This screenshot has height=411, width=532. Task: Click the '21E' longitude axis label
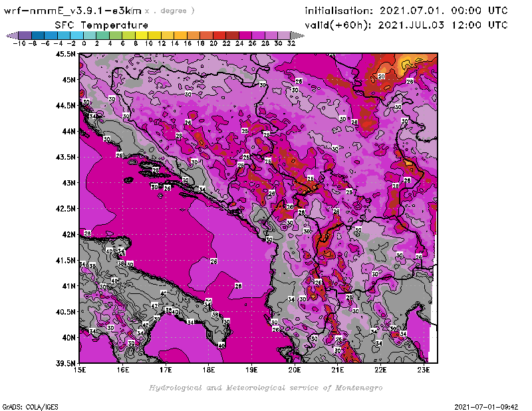[338, 370]
